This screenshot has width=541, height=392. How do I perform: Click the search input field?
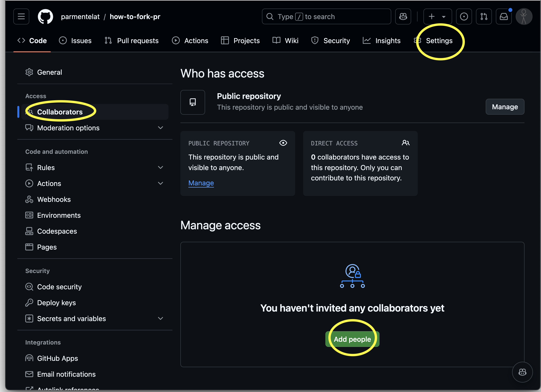pos(326,16)
